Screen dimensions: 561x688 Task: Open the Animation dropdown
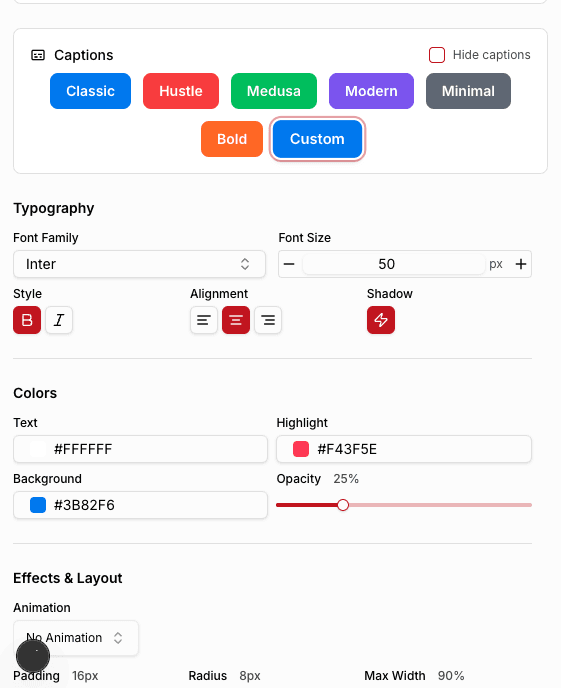coord(76,638)
